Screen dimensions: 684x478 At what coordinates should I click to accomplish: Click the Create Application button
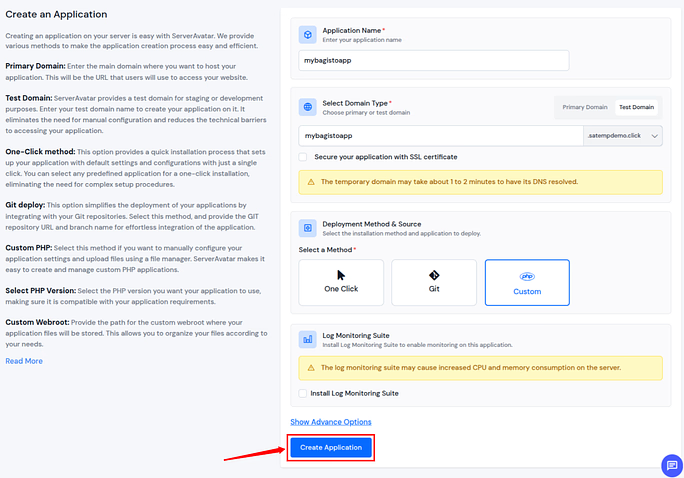coord(331,447)
